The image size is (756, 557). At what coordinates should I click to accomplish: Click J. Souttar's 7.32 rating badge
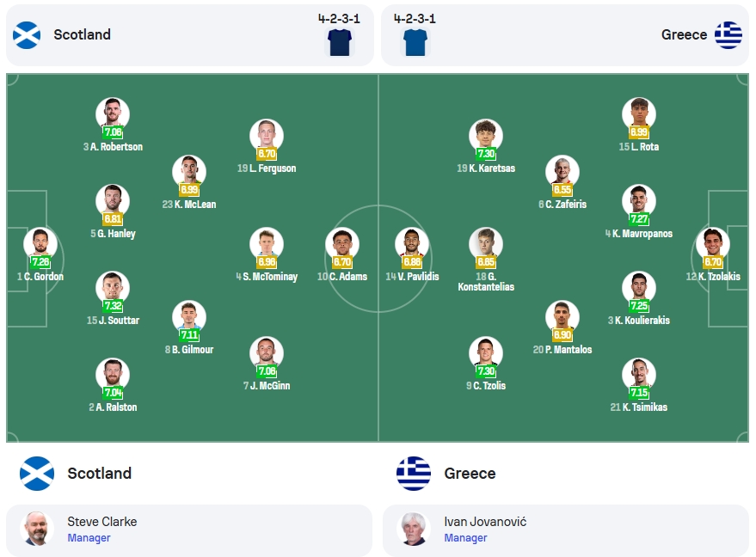pos(113,305)
